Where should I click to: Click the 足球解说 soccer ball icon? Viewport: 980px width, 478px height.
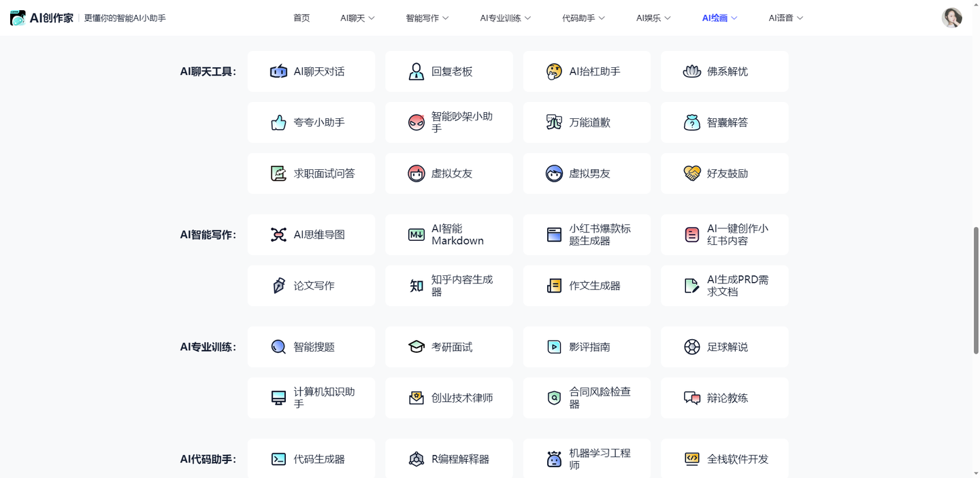[691, 347]
